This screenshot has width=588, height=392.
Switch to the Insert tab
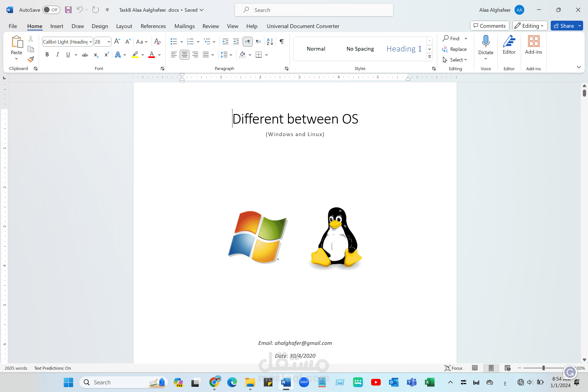click(57, 26)
